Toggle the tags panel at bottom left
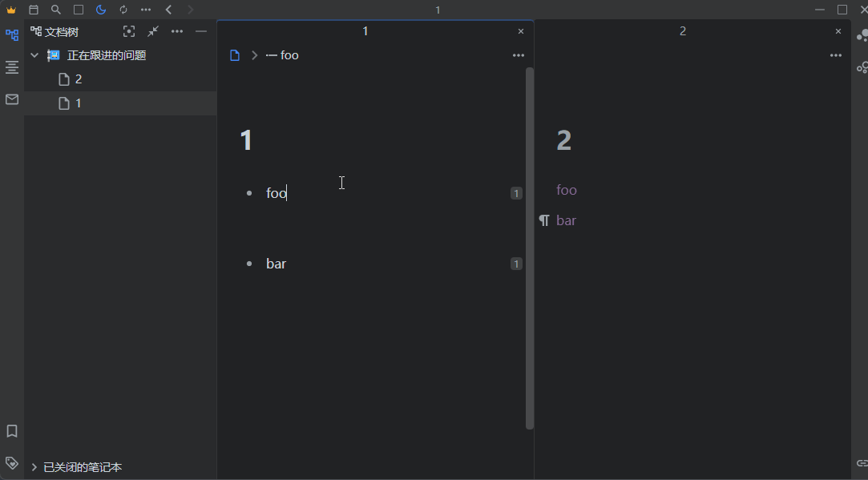This screenshot has height=480, width=868. pyautogui.click(x=11, y=462)
